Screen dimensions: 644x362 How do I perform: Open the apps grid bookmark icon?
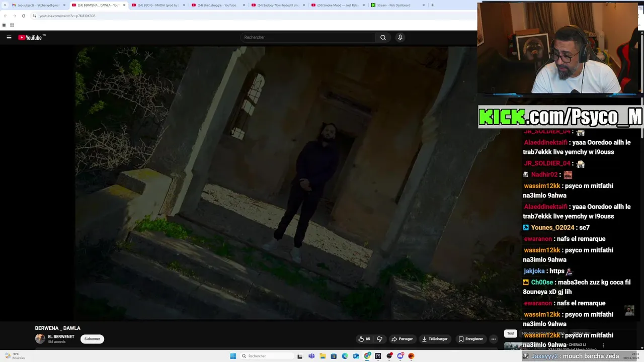pyautogui.click(x=12, y=25)
